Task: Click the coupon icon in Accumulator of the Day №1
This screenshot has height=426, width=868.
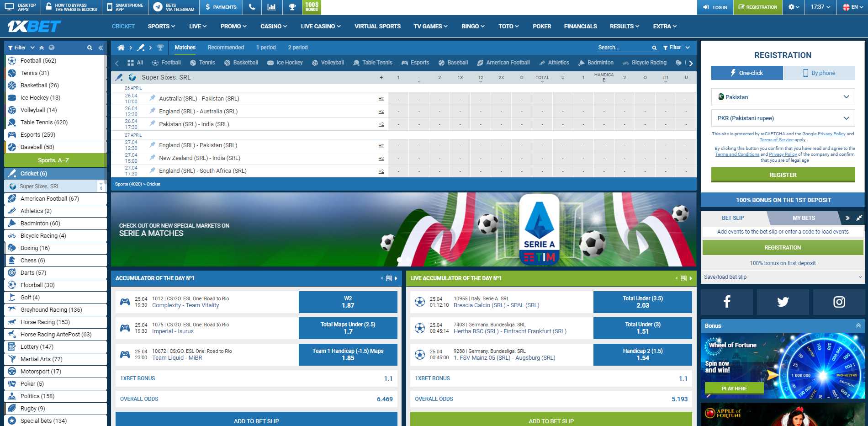Action: (389, 278)
